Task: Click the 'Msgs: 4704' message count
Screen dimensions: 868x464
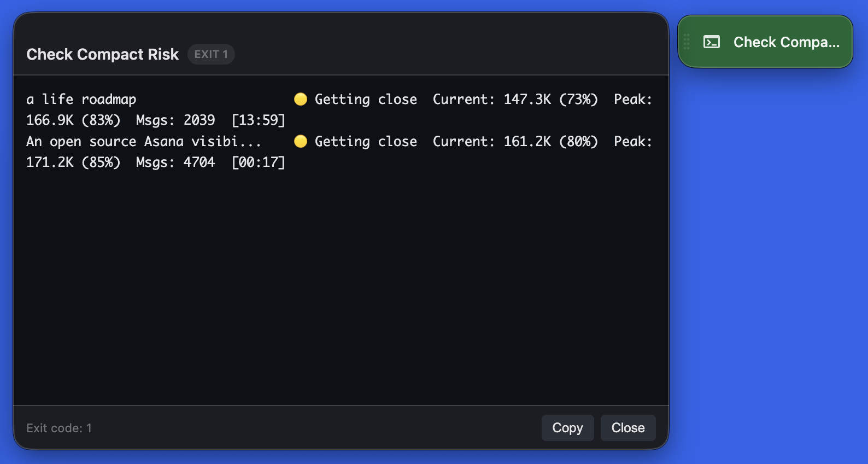Action: click(x=175, y=162)
